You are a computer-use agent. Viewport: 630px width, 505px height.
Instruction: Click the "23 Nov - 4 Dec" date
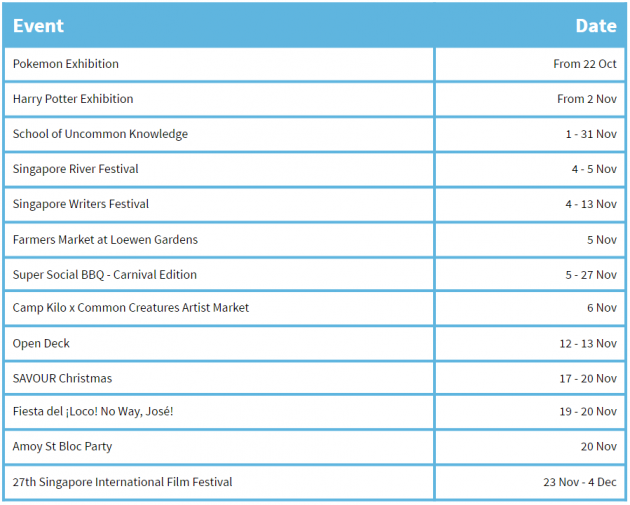(x=580, y=482)
